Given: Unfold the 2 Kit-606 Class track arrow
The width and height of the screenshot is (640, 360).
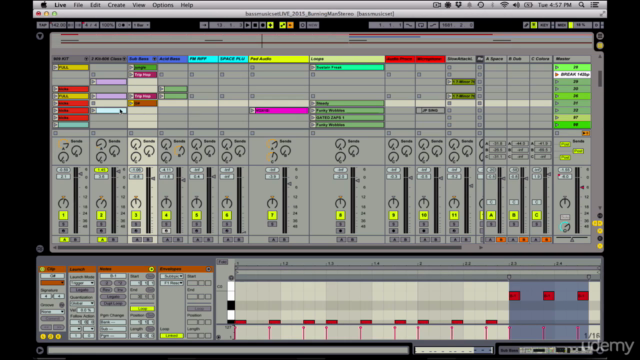Looking at the screenshot, I should coord(124,59).
